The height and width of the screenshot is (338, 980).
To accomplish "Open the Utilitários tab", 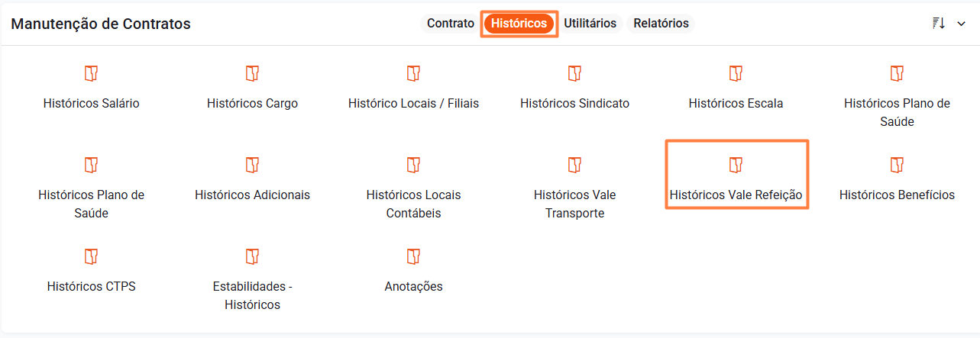I will [590, 24].
